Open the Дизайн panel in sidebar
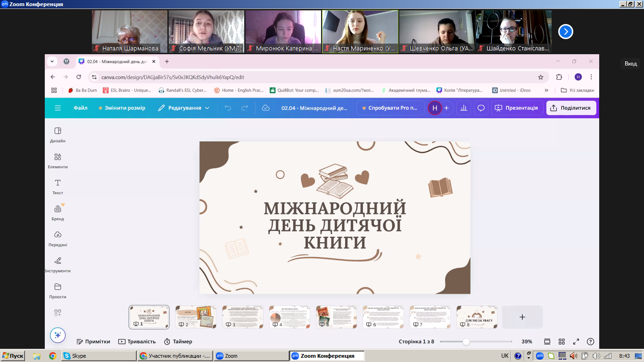The height and width of the screenshot is (362, 644). [x=58, y=134]
